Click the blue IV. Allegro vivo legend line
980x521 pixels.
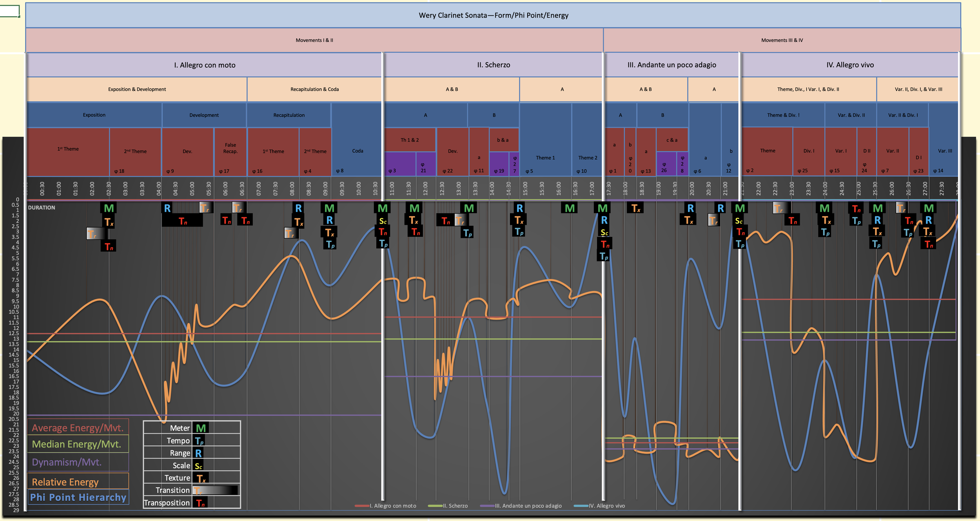point(581,506)
